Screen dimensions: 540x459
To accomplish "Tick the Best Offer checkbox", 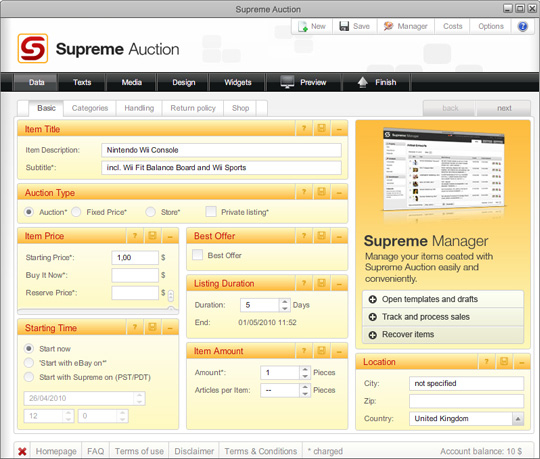I will pos(197,255).
